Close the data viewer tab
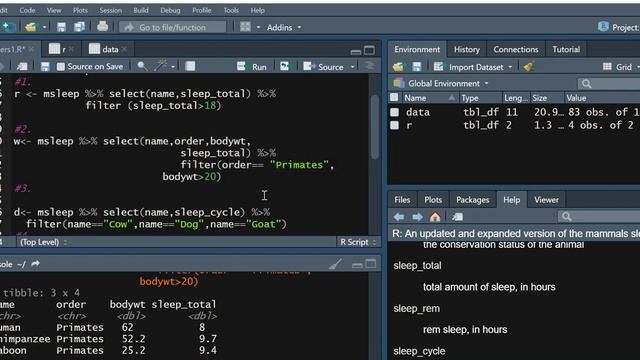This screenshot has width=640, height=360. [124, 49]
